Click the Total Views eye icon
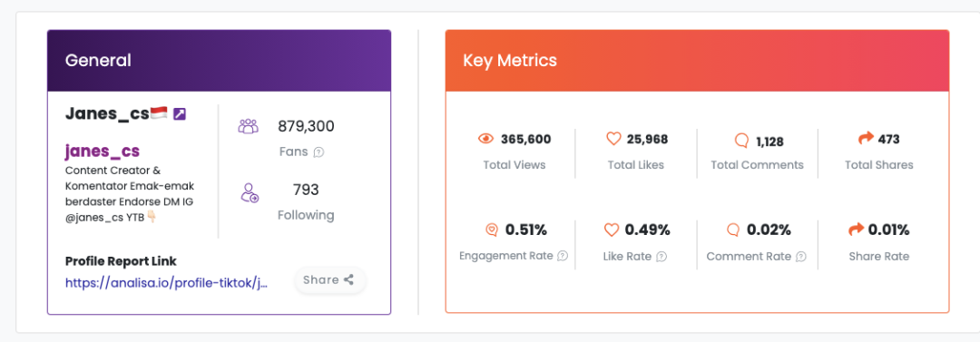 [x=485, y=139]
